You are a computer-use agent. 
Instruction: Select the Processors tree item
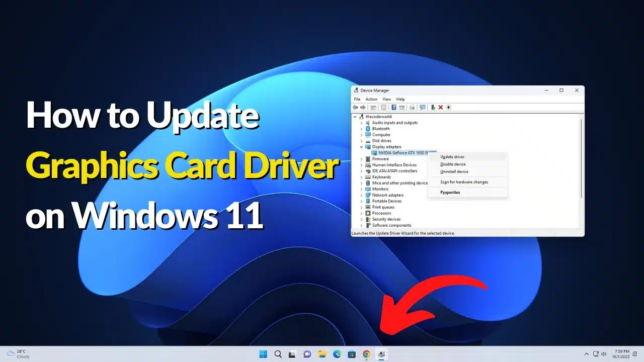(381, 213)
